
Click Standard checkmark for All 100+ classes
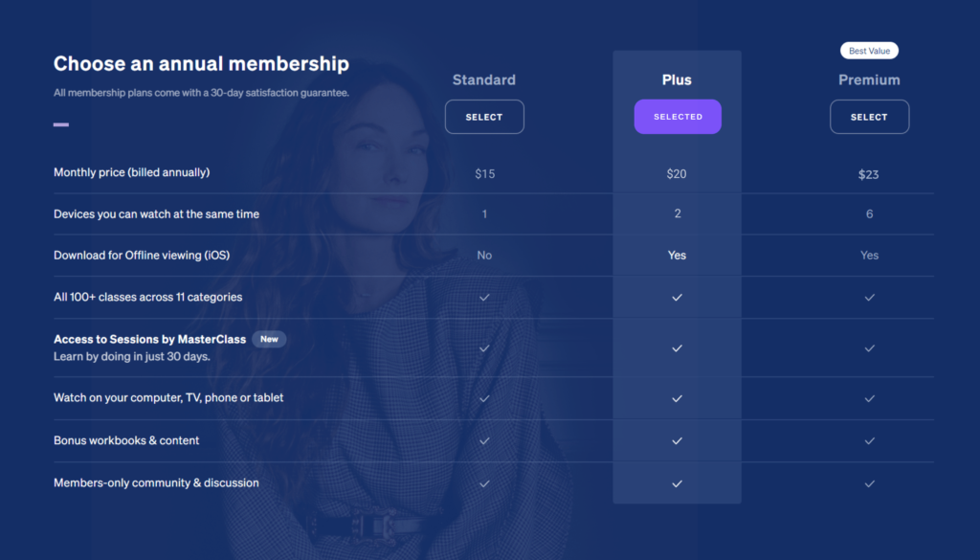click(484, 297)
